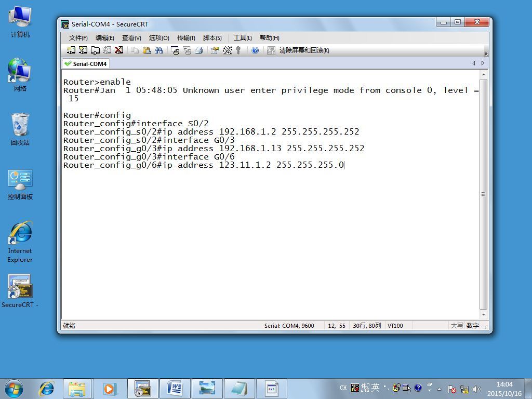Open the 计算机 desktop icon

(20, 22)
